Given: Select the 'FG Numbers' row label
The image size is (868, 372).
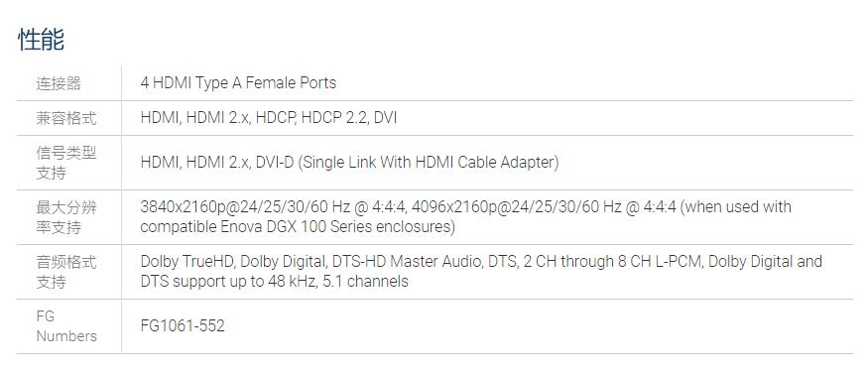Looking at the screenshot, I should click(x=66, y=326).
